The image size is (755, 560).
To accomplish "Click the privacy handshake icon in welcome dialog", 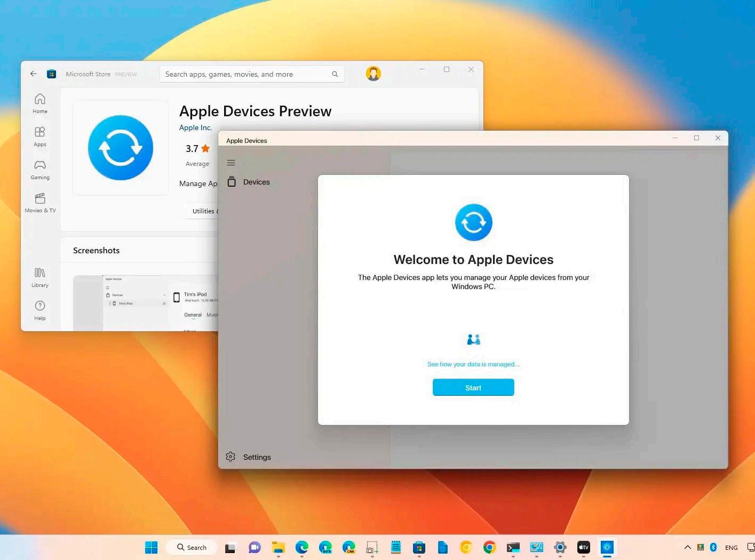I will pos(474,339).
